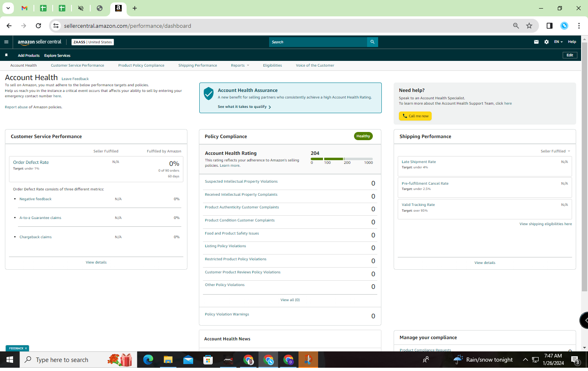The width and height of the screenshot is (588, 371).
Task: Expand the Reports dropdown menu
Action: tap(240, 65)
